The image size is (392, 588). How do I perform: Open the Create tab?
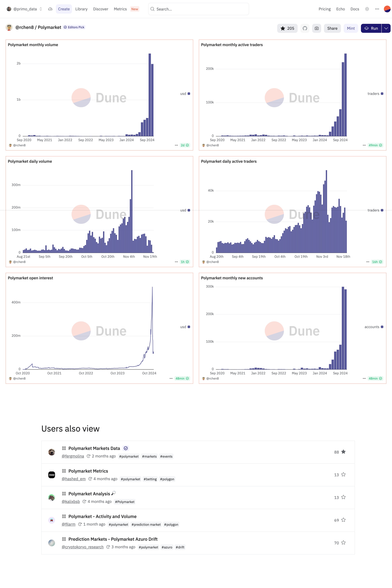pos(64,9)
